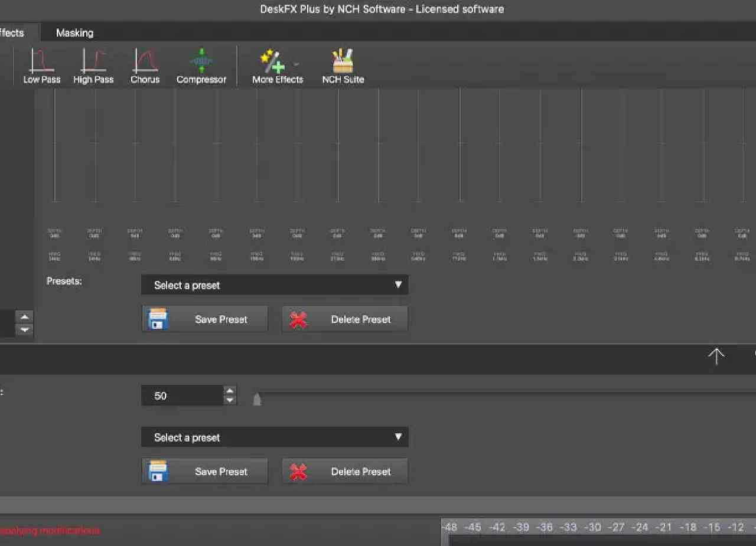Click the -30 mark on the level meter
756x546 pixels.
pyautogui.click(x=594, y=527)
